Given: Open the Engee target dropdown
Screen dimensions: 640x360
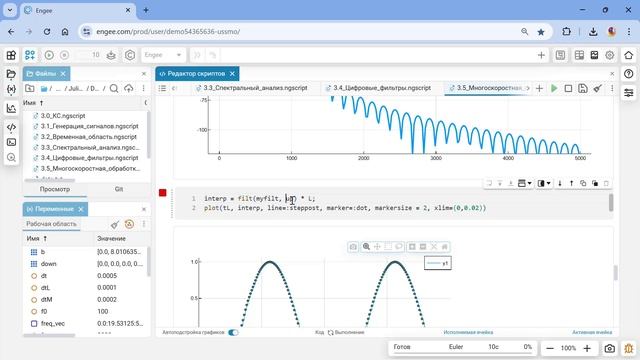Looking at the screenshot, I should tap(163, 55).
